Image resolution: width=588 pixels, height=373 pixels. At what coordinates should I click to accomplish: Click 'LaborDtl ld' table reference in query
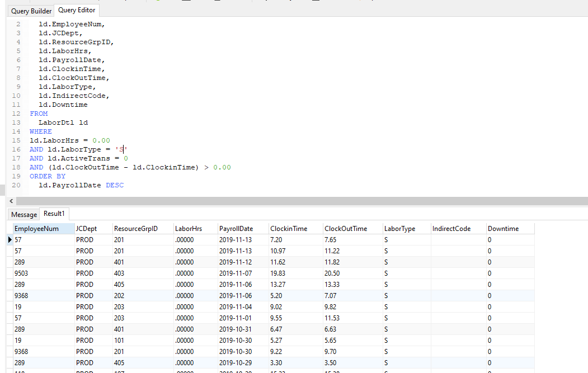tap(63, 122)
